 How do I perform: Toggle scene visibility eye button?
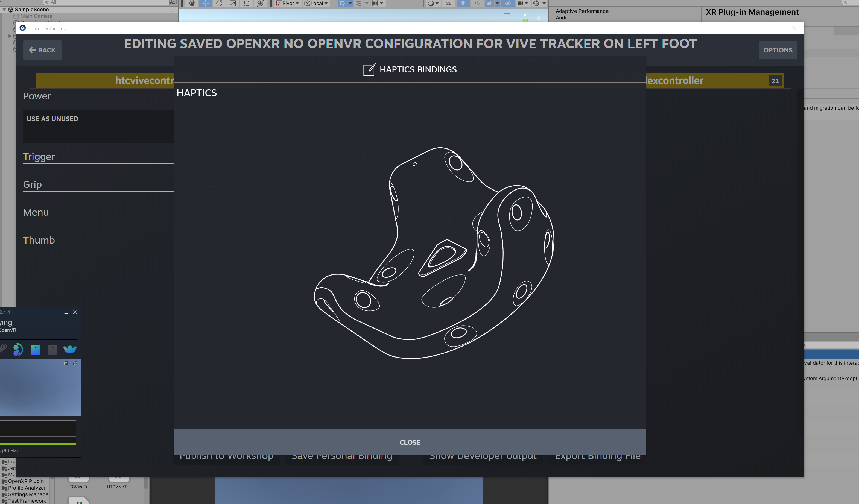click(508, 3)
